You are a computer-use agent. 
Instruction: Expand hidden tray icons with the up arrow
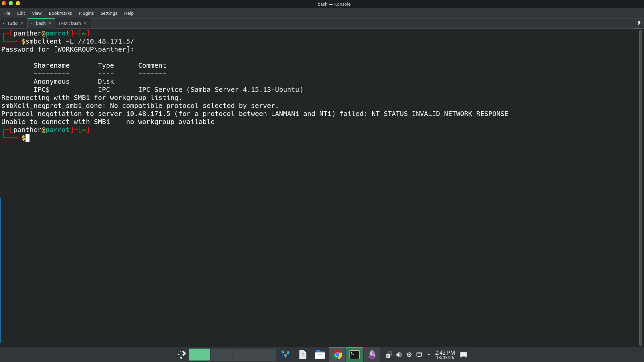[428, 354]
